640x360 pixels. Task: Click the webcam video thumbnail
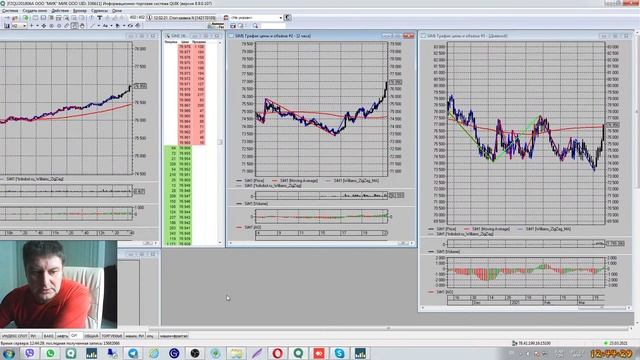pos(58,284)
